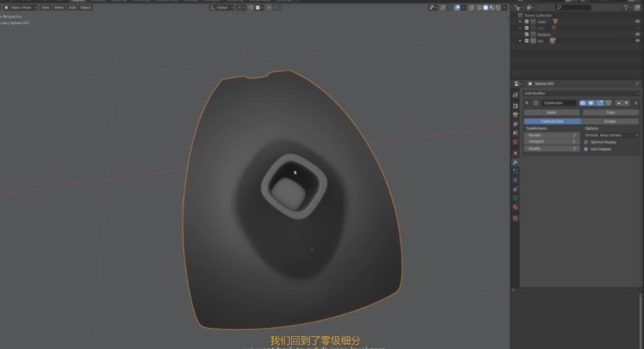Open the Modifiers wrench properties tab
644x349 pixels.
[516, 162]
